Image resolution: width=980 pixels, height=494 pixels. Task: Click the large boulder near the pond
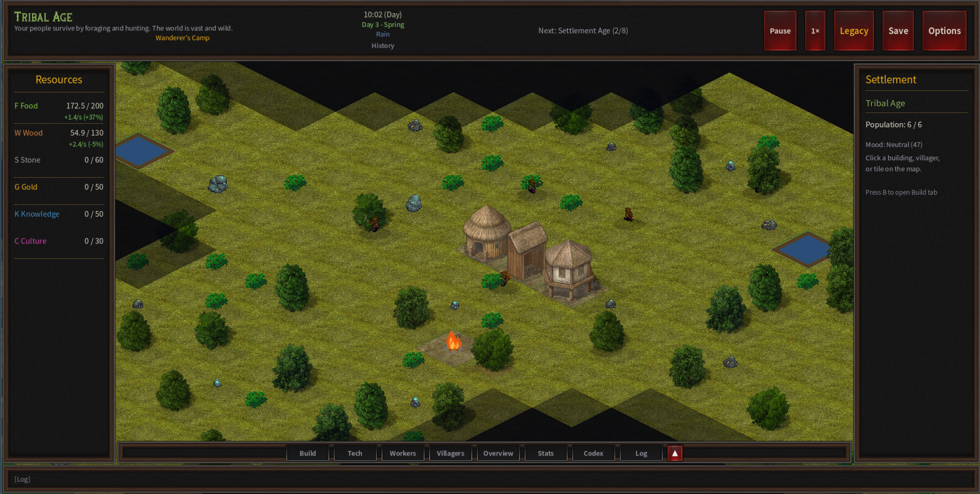pyautogui.click(x=218, y=184)
